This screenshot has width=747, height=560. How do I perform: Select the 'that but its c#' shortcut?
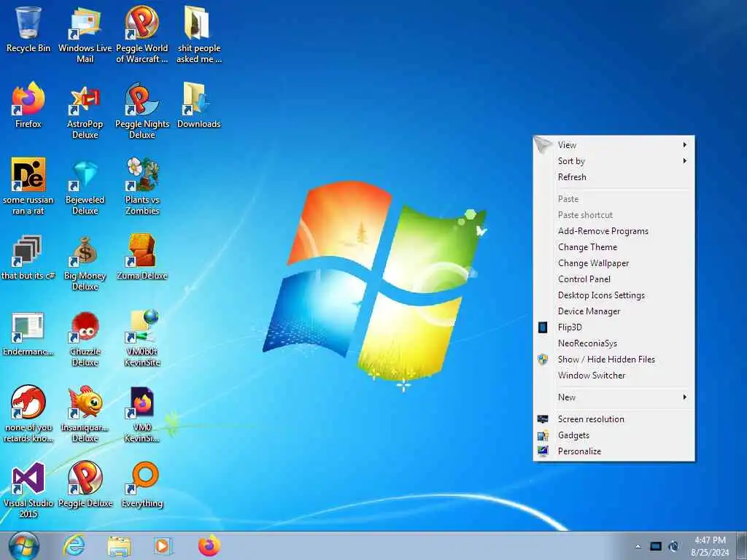(x=28, y=257)
